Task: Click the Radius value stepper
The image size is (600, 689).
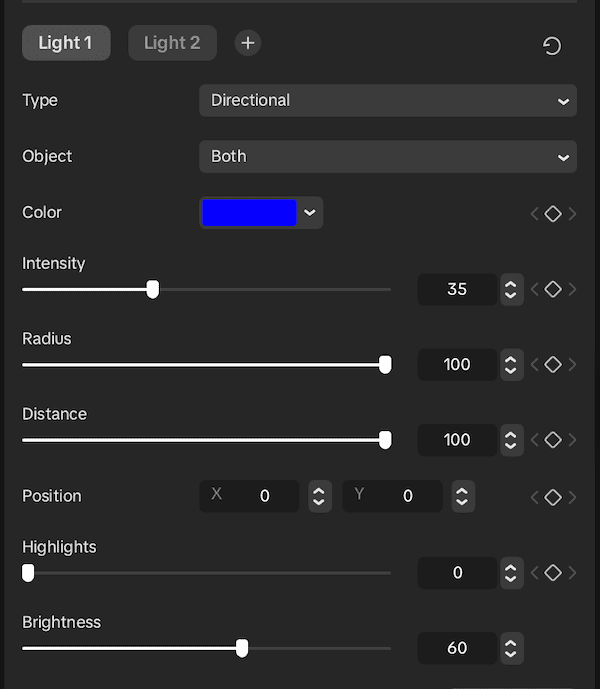Action: (512, 365)
